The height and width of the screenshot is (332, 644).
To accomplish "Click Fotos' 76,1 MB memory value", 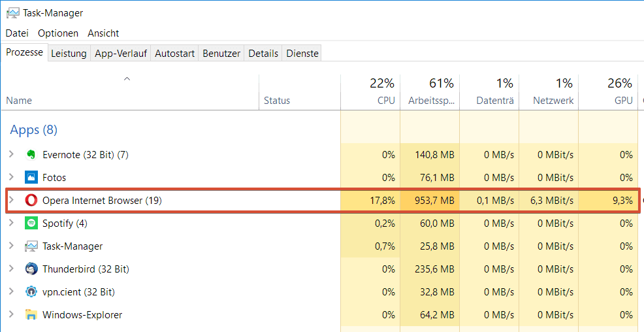I will coord(436,178).
